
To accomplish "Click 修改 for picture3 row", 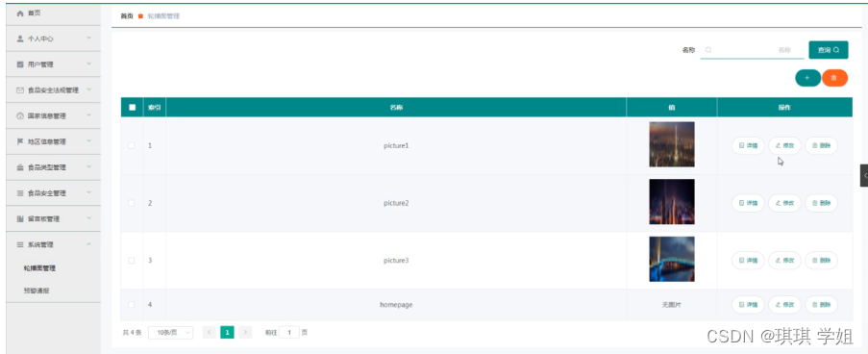I will click(x=784, y=261).
